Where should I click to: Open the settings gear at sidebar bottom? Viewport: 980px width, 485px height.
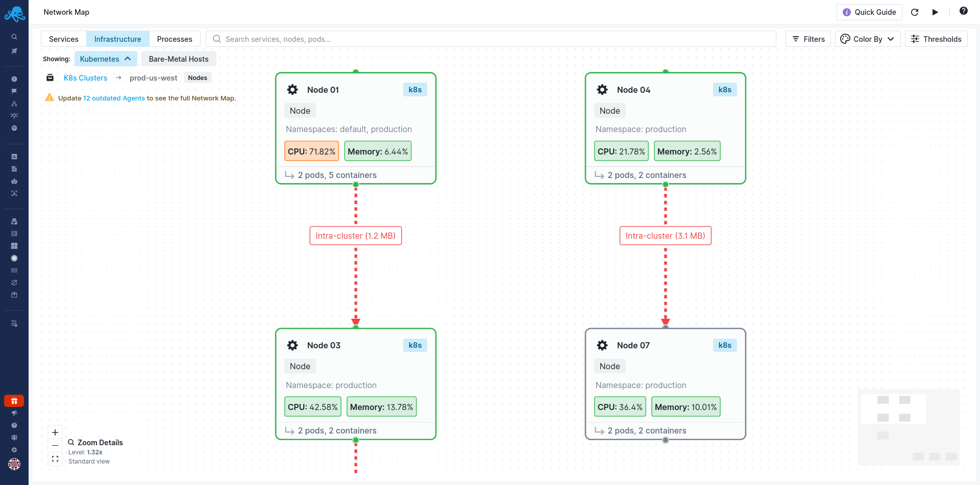(x=14, y=450)
